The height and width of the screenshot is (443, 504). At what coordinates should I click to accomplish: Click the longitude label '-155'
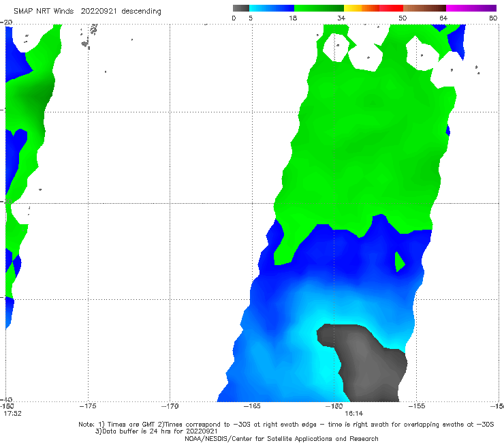pyautogui.click(x=417, y=406)
